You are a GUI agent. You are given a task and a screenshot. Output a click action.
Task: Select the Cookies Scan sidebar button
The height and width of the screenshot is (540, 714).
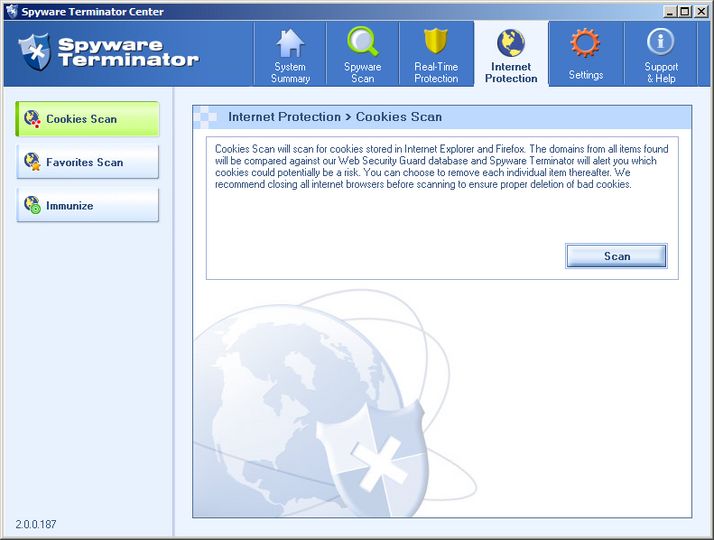[87, 119]
